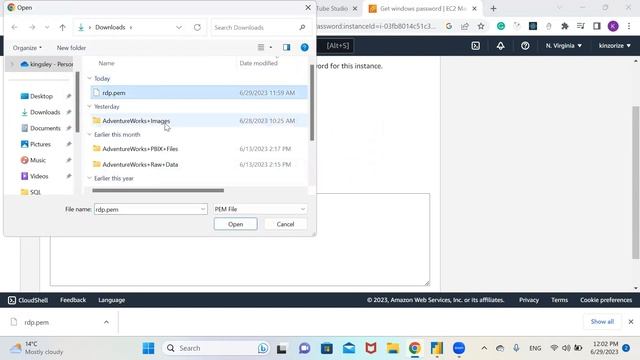
Task: Collapse the Earlier this year group
Action: (x=89, y=178)
